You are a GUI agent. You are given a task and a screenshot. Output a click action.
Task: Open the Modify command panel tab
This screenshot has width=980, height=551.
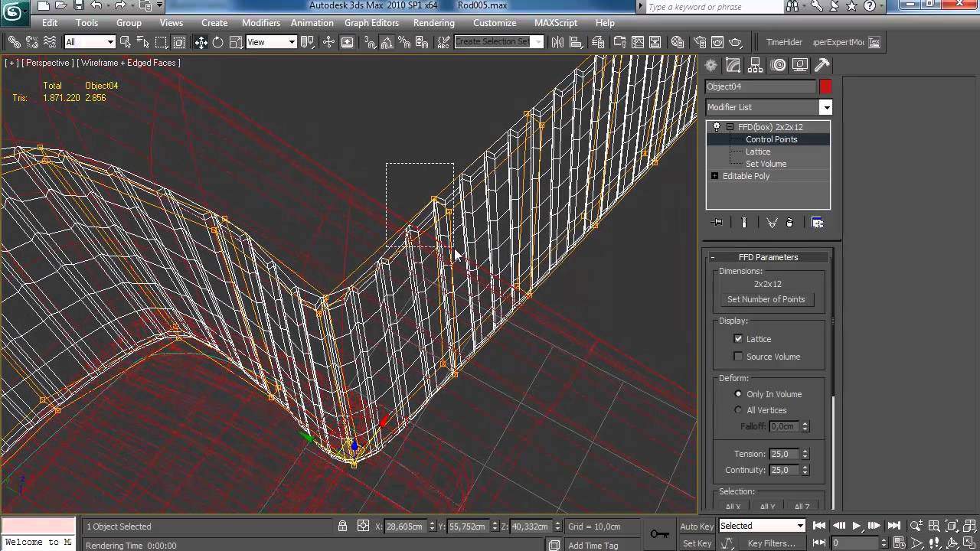click(733, 65)
